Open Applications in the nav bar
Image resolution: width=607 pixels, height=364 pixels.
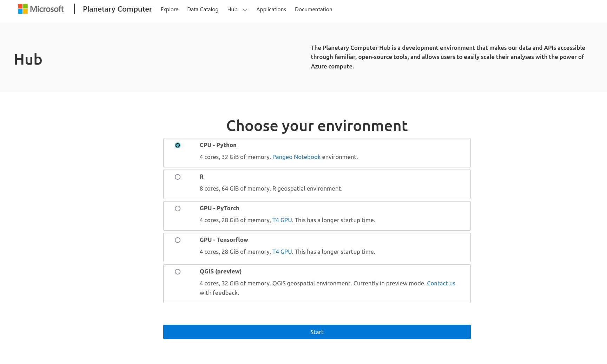tap(271, 9)
